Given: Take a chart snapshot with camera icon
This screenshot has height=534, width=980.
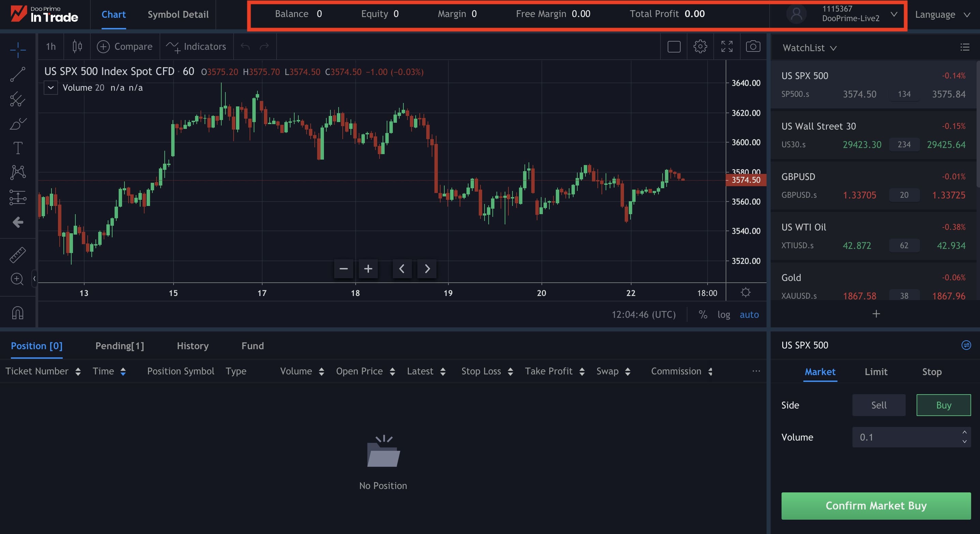Looking at the screenshot, I should pyautogui.click(x=753, y=46).
